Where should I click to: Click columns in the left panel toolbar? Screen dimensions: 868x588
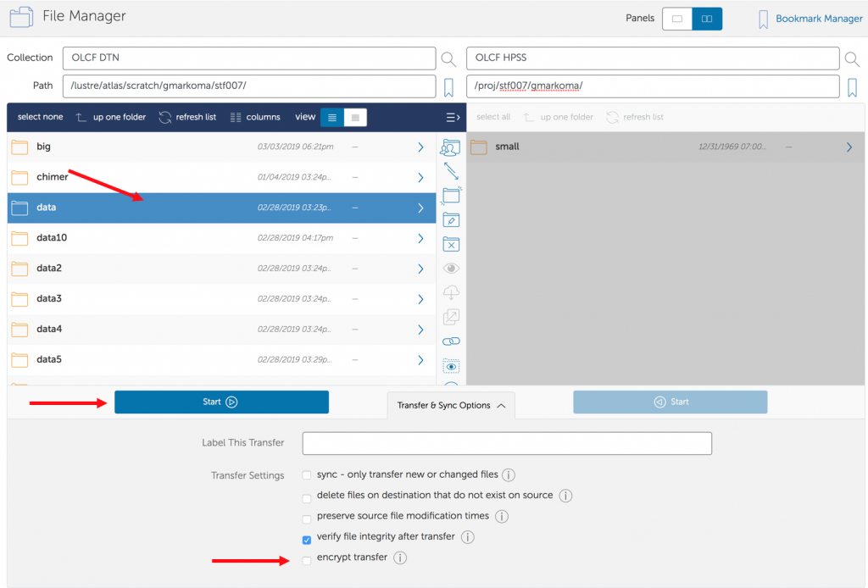pyautogui.click(x=255, y=117)
